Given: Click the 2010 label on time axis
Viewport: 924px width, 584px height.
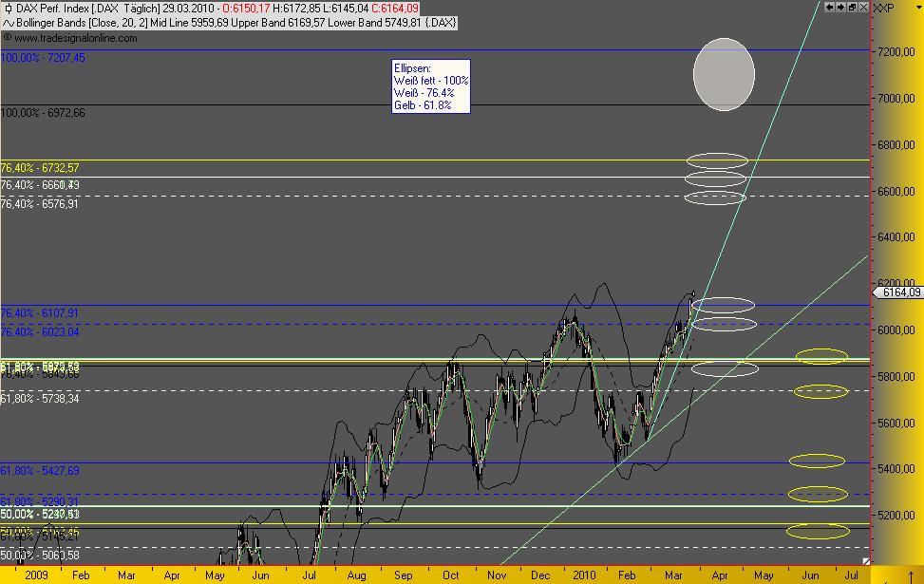Looking at the screenshot, I should point(585,575).
